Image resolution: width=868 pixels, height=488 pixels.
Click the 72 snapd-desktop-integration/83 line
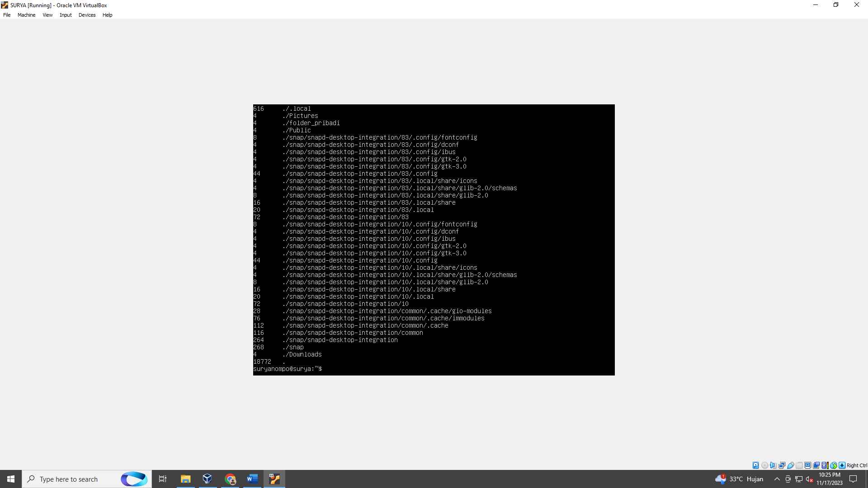point(331,217)
